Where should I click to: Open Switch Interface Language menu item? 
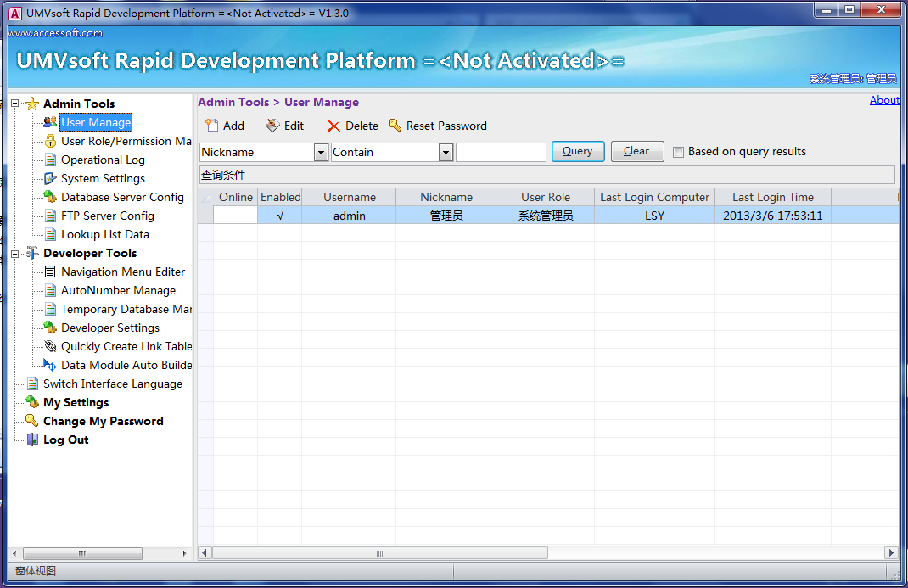[112, 384]
